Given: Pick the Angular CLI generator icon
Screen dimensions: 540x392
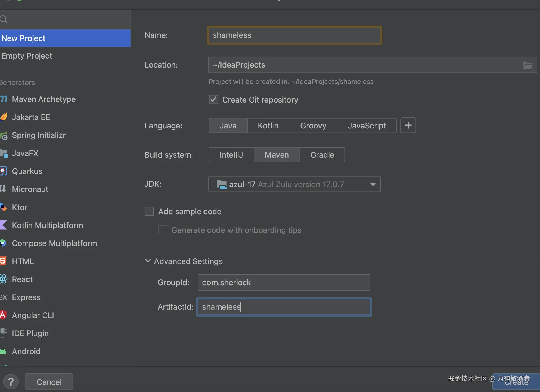Looking at the screenshot, I should pos(3,315).
